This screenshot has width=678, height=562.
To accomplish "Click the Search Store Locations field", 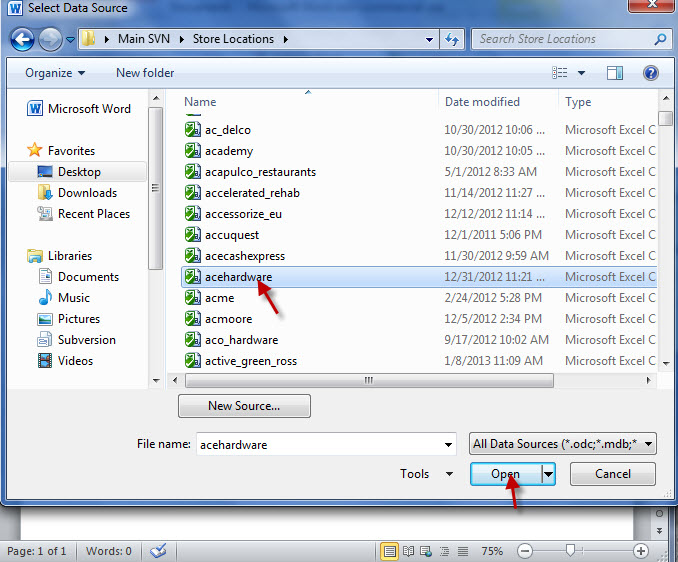I will (572, 39).
